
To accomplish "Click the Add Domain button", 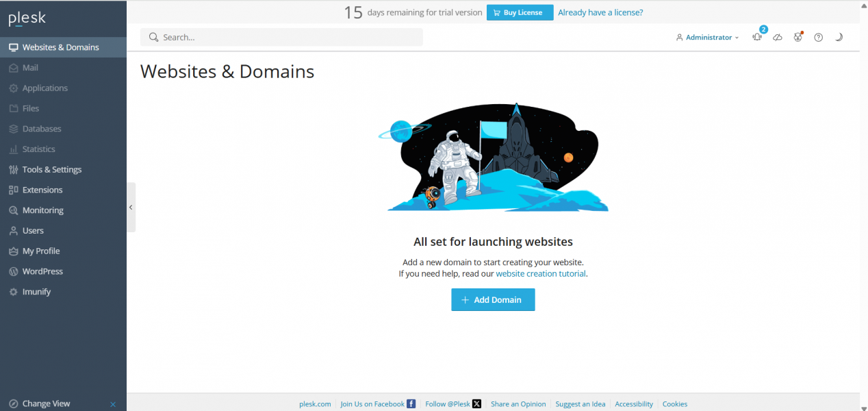I will (x=493, y=300).
